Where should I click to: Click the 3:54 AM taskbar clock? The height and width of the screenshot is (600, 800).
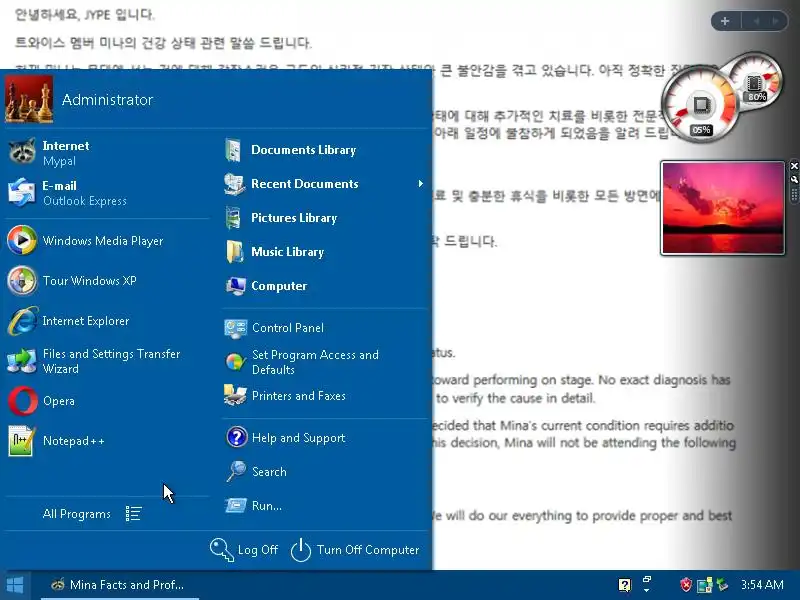point(762,585)
